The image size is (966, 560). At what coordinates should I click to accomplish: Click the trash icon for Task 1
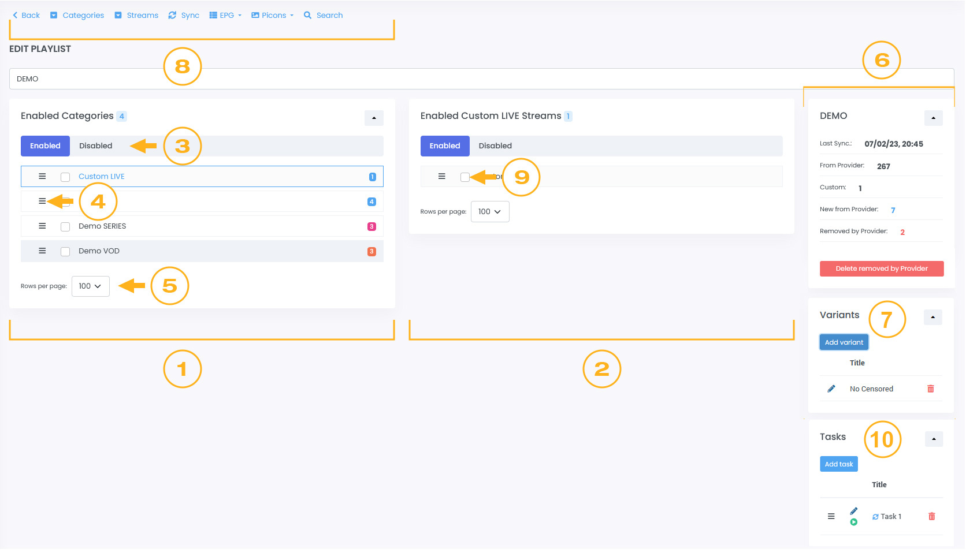pyautogui.click(x=931, y=516)
